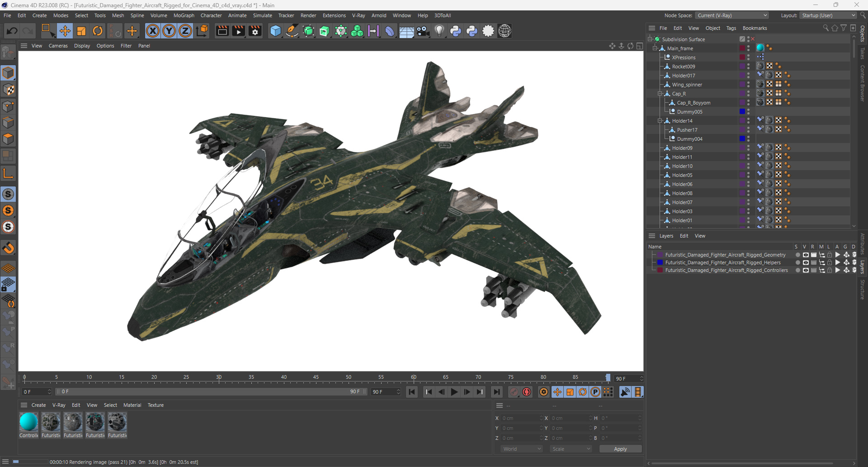Toggle visibility of Helpers layer

tap(806, 262)
